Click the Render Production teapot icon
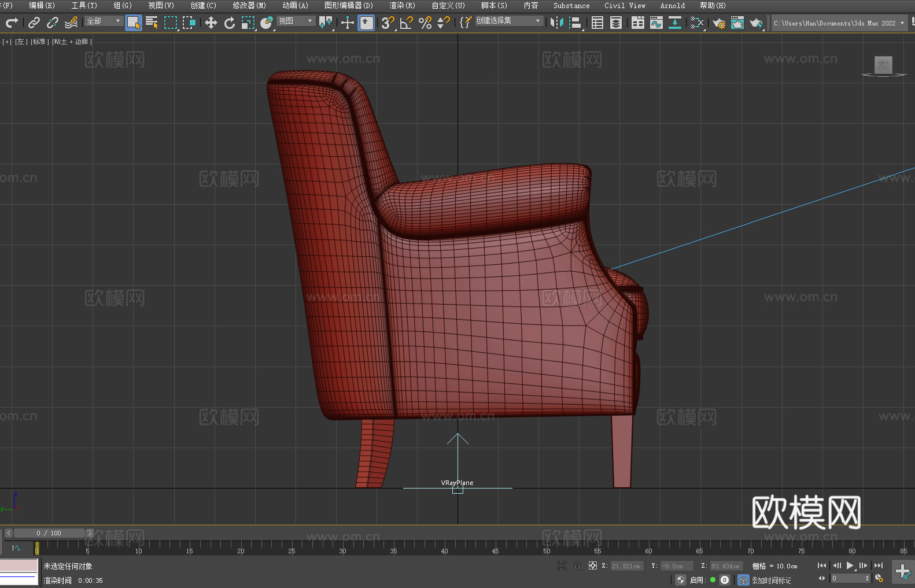Image resolution: width=915 pixels, height=588 pixels. coord(756,23)
